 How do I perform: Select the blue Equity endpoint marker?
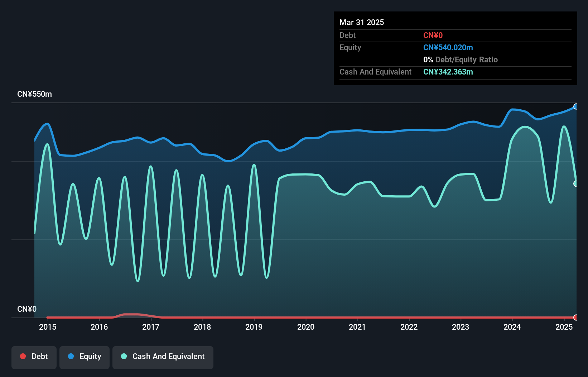point(576,106)
